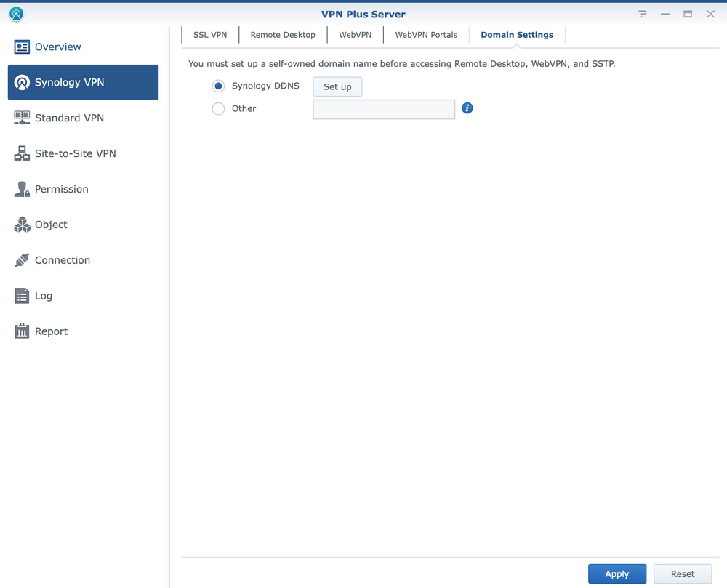Image resolution: width=727 pixels, height=588 pixels.
Task: Click the blue info icon beside Other field
Action: (467, 108)
